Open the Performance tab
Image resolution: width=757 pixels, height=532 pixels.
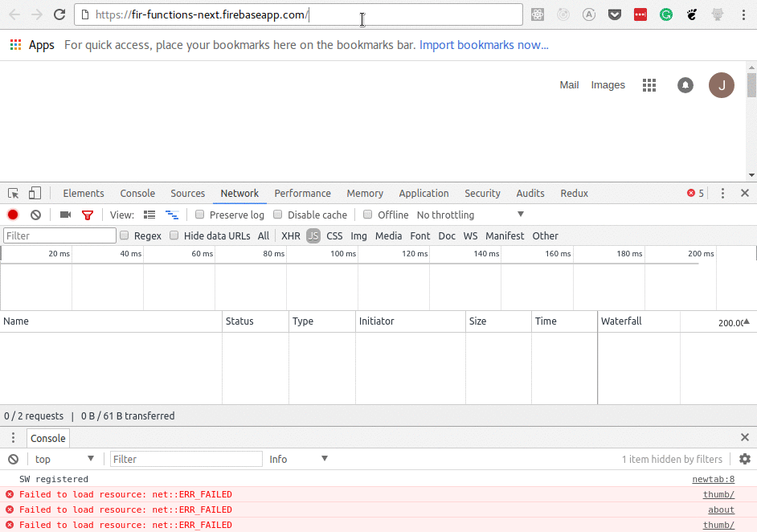[303, 193]
